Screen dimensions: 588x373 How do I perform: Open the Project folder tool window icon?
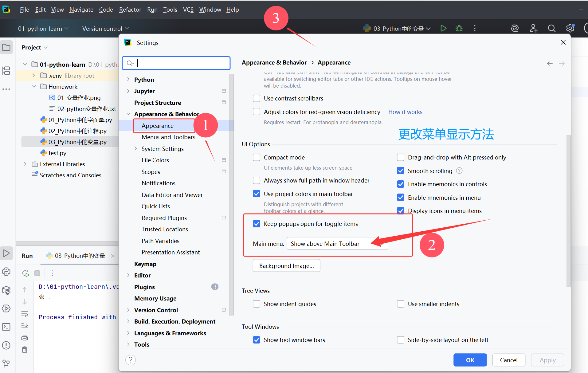[6, 47]
